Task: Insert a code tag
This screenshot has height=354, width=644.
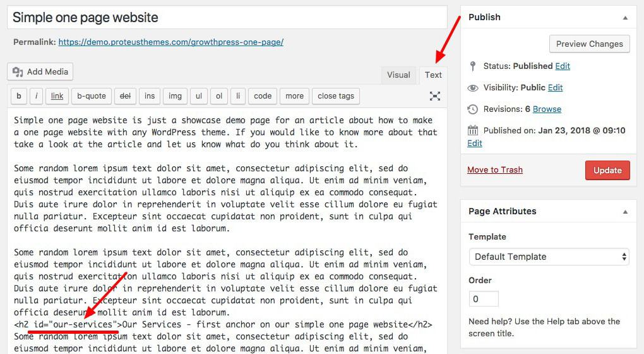Action: (263, 96)
